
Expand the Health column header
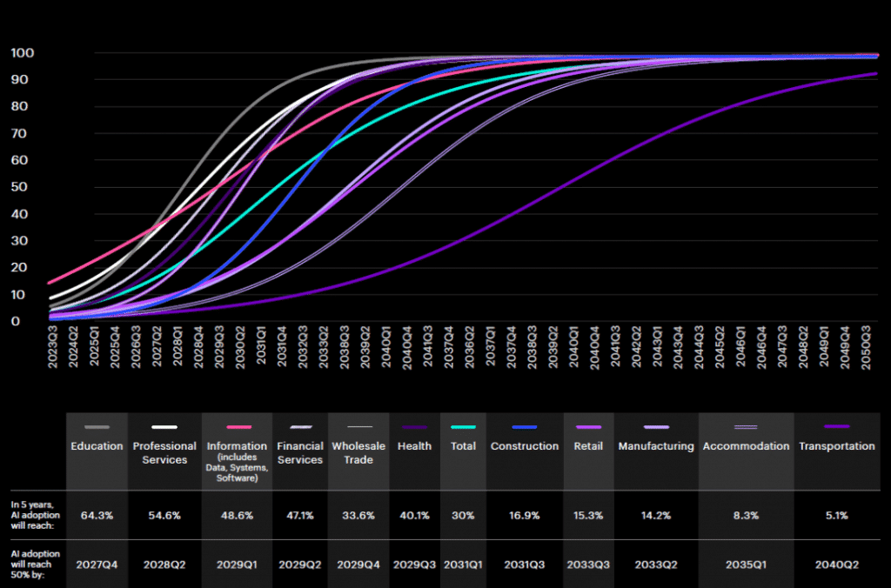[414, 445]
